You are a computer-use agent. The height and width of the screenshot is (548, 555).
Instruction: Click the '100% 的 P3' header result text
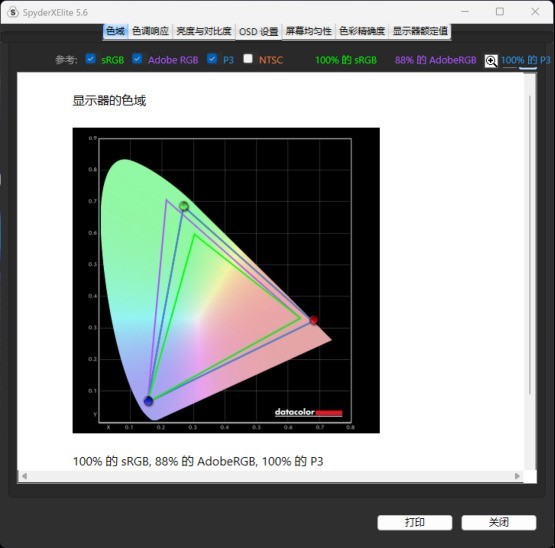[526, 60]
